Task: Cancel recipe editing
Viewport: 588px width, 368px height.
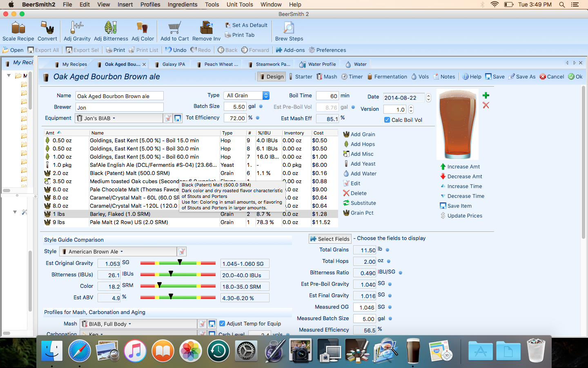Action: [552, 76]
